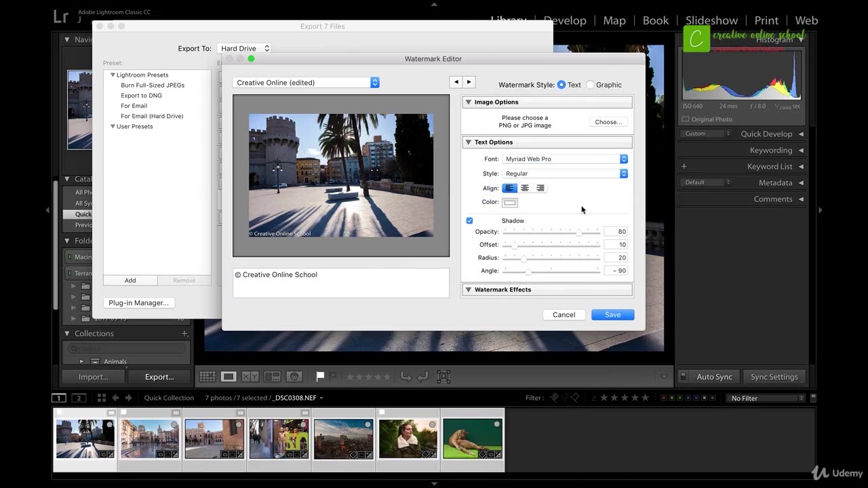The image size is (868, 488).
Task: Select Export to DNG preset
Action: click(141, 96)
